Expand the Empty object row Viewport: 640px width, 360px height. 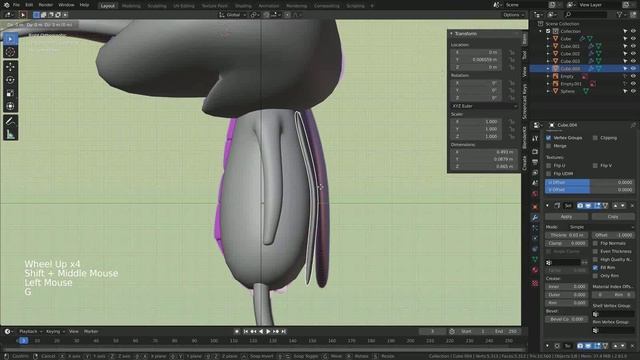pyautogui.click(x=548, y=76)
